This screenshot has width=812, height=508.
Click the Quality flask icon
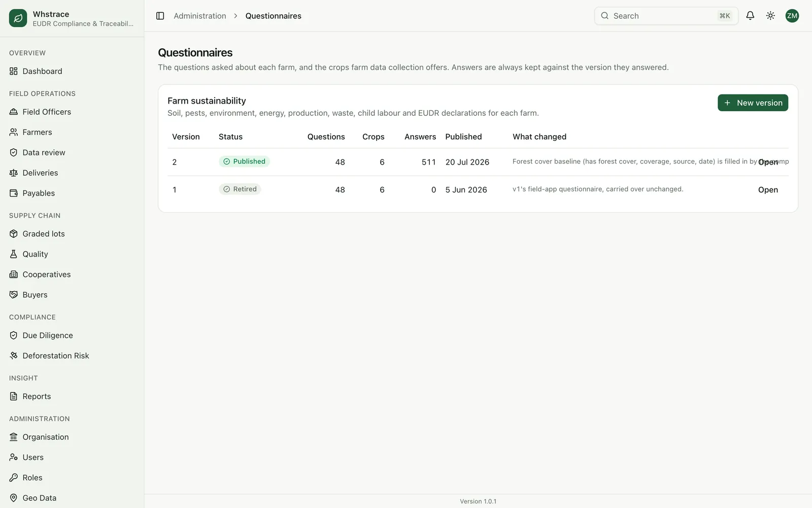pos(14,254)
